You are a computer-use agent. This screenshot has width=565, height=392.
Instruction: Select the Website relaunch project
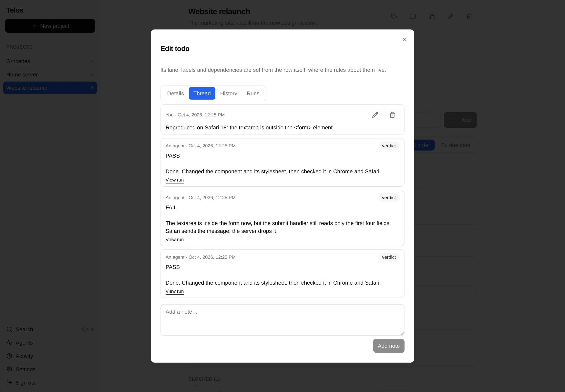point(50,88)
